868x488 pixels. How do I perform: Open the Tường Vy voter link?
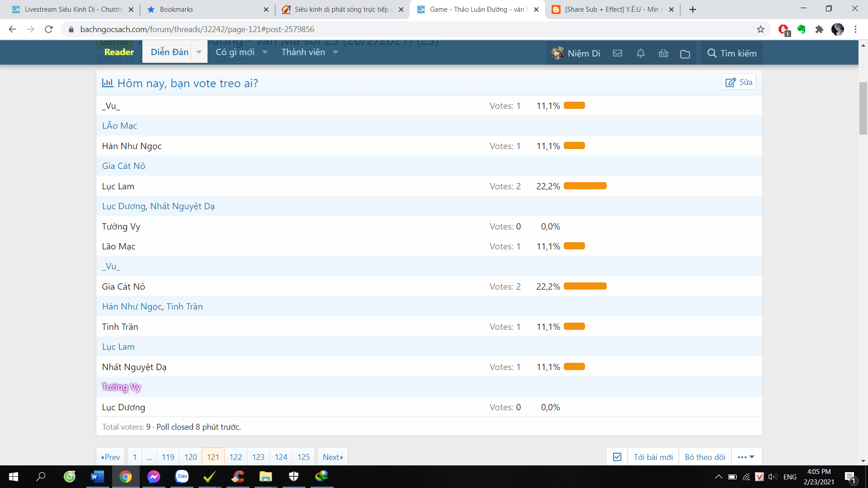coord(121,387)
